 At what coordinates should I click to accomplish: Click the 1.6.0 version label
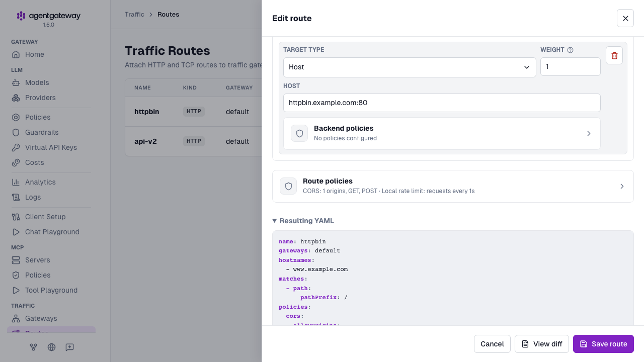click(x=48, y=25)
